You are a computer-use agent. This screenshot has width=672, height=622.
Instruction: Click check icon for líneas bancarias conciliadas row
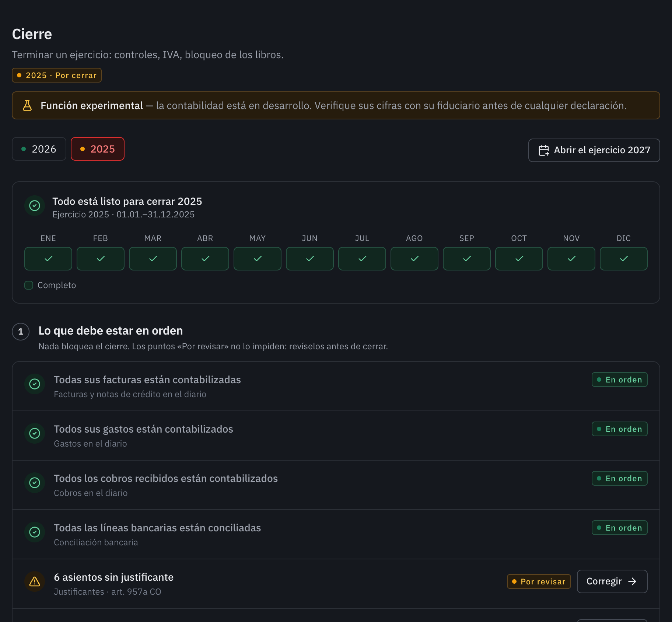pos(35,532)
